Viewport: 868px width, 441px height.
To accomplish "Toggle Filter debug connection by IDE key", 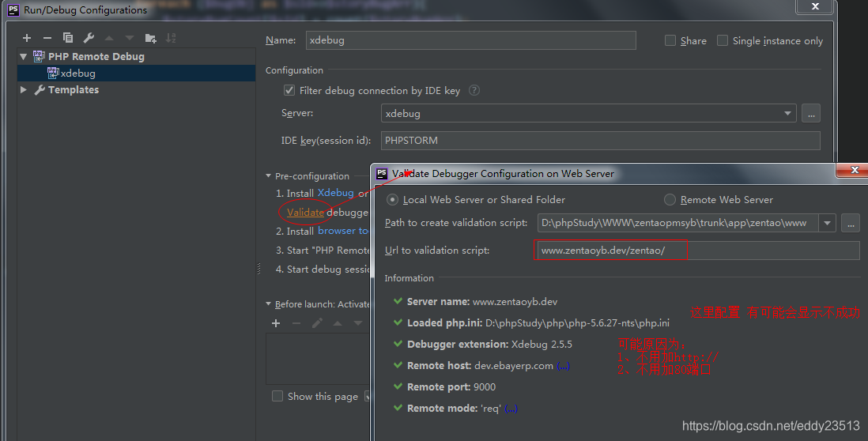I will [x=289, y=90].
